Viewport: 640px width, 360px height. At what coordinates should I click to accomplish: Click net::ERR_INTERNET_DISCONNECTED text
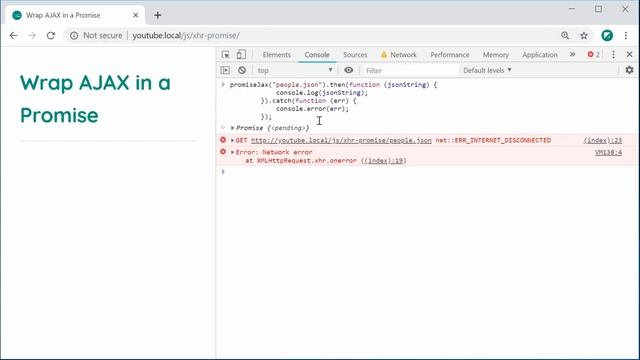point(493,140)
